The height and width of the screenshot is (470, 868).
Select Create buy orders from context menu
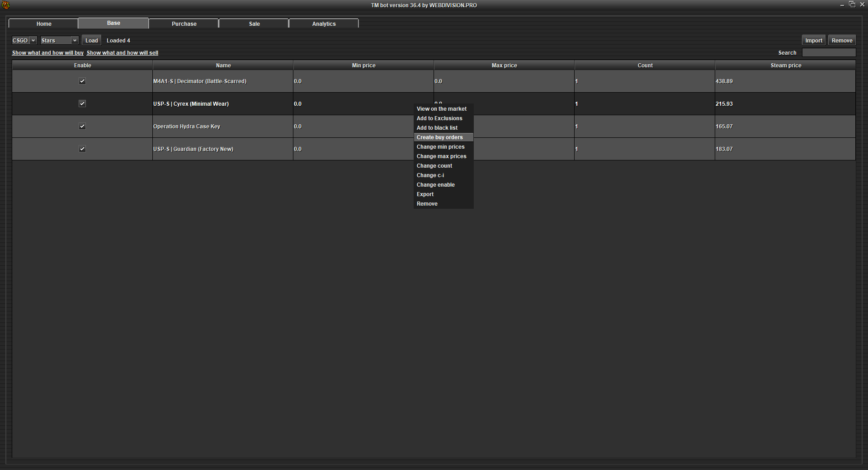tap(439, 137)
